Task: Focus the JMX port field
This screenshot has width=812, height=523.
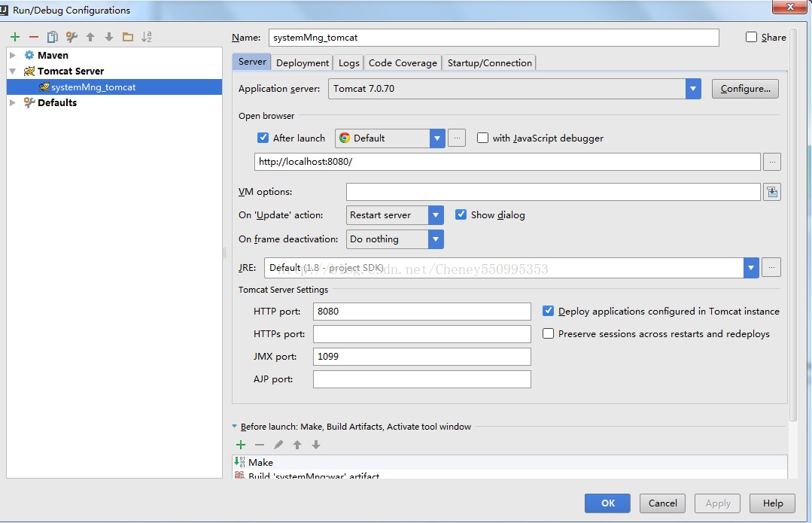Action: 421,356
